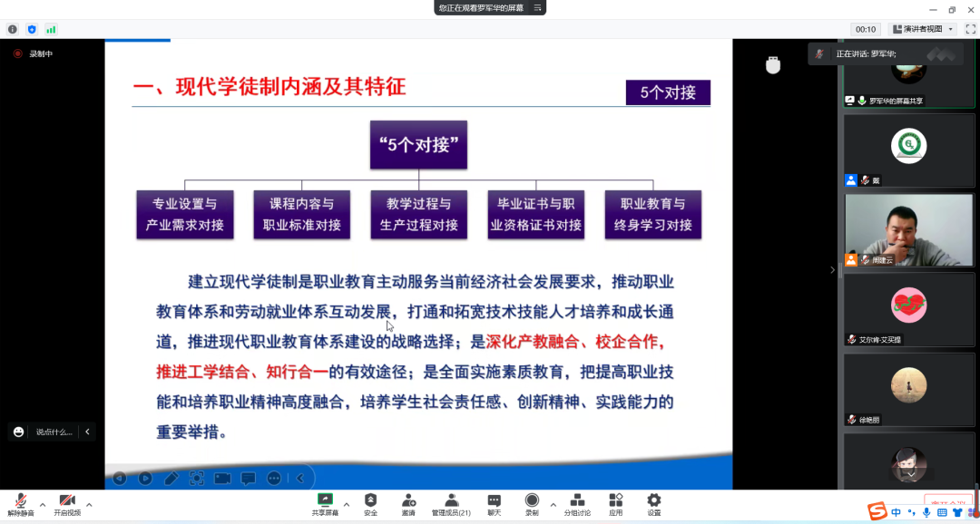
Task: Open the 聊天 chat window
Action: pyautogui.click(x=494, y=503)
